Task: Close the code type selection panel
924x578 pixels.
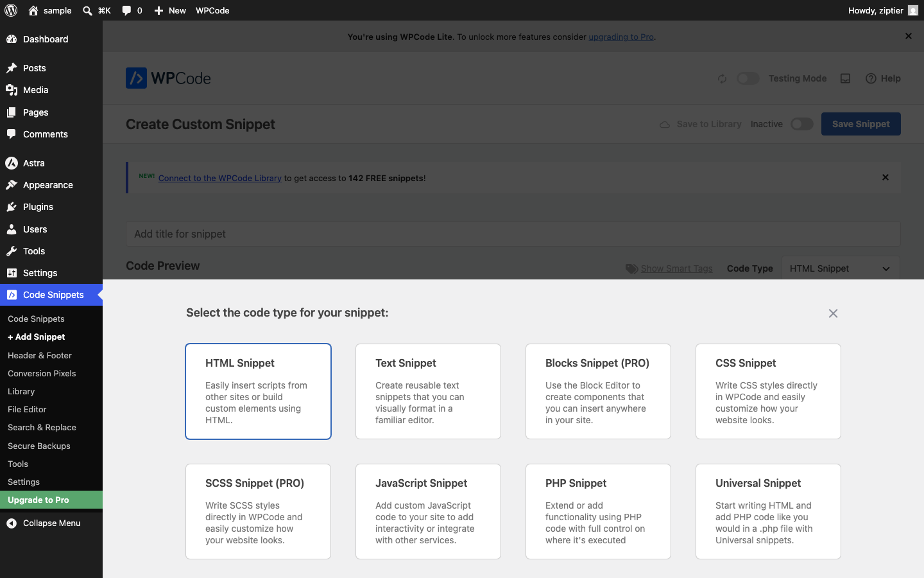Action: 833,313
